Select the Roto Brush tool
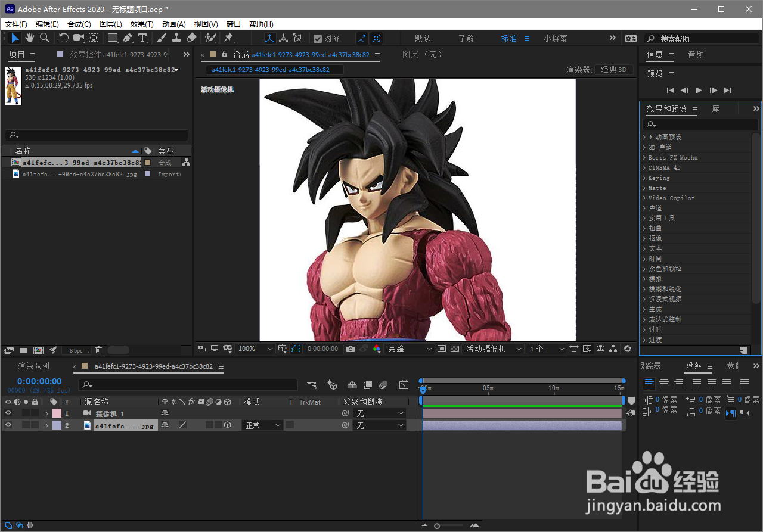763x532 pixels. coord(210,38)
